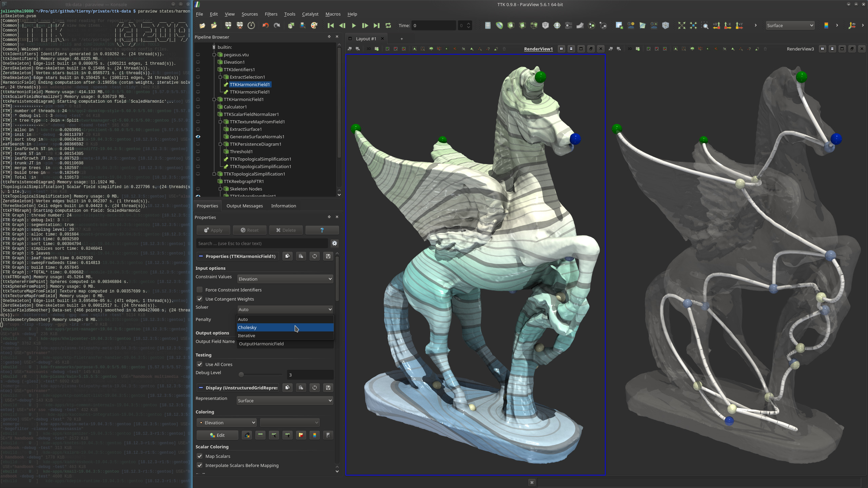Open the toolbar Surface representation dropdown
The image size is (868, 488).
pyautogui.click(x=790, y=25)
